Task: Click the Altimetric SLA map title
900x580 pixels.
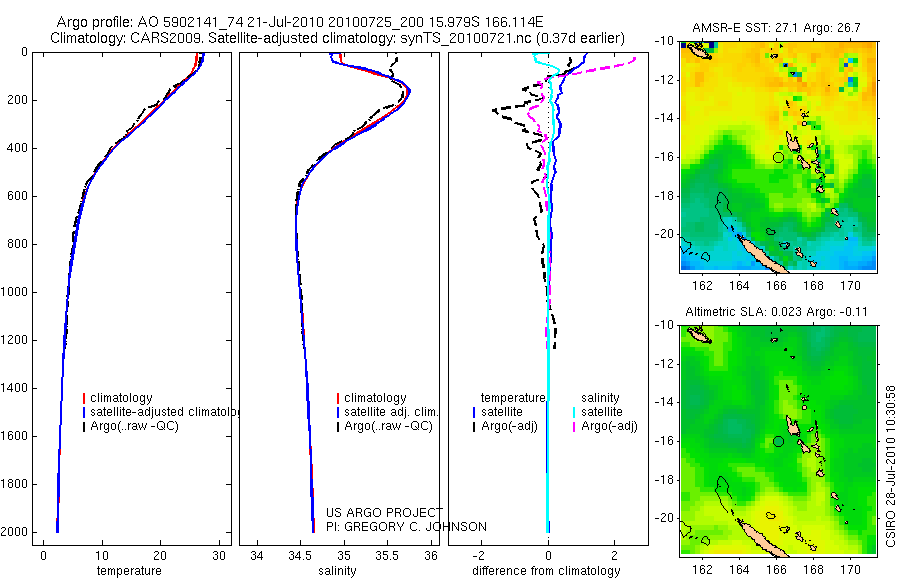Action: [x=776, y=312]
